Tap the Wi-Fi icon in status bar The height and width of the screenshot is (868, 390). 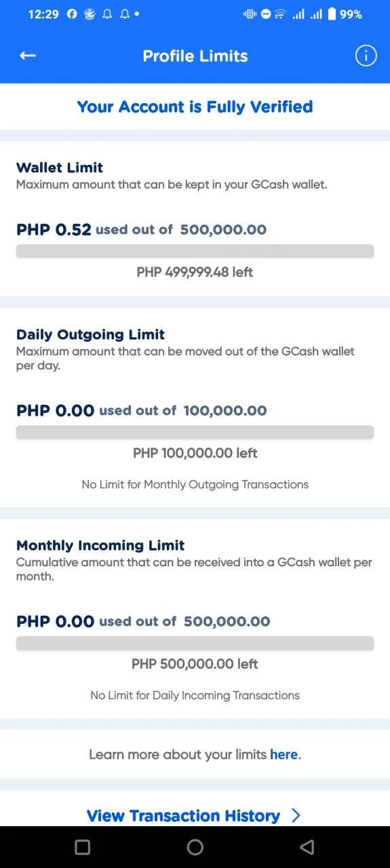tap(280, 14)
